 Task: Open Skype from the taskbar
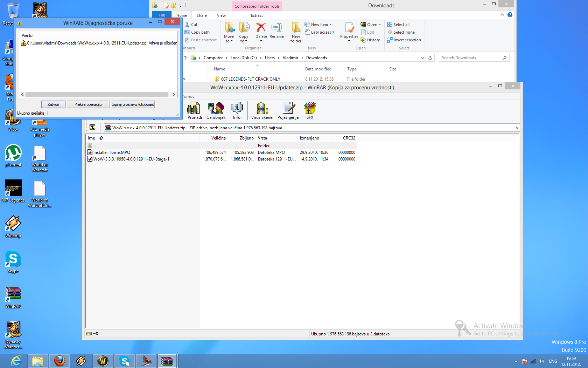pos(125,361)
